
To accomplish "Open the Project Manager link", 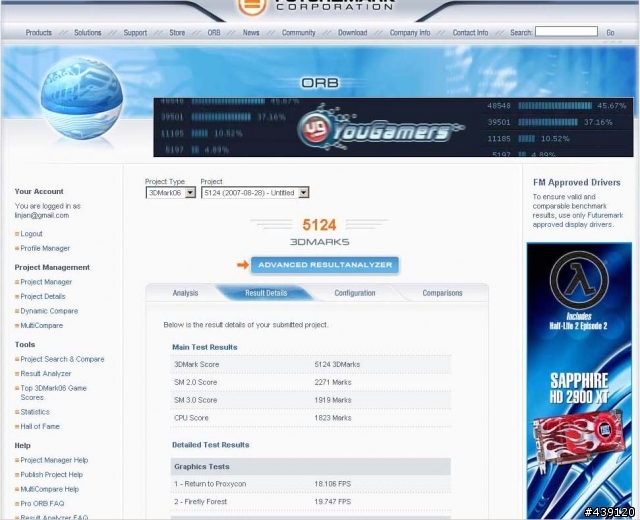I will coord(46,282).
